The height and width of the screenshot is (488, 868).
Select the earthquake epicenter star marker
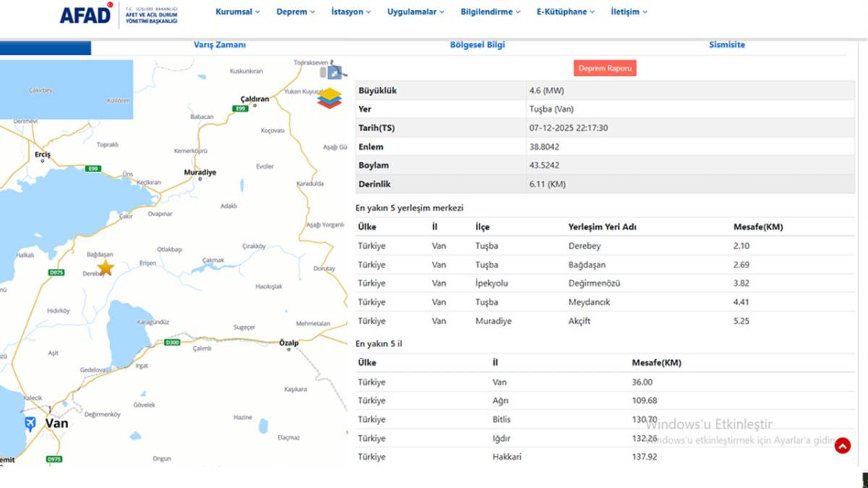[106, 268]
